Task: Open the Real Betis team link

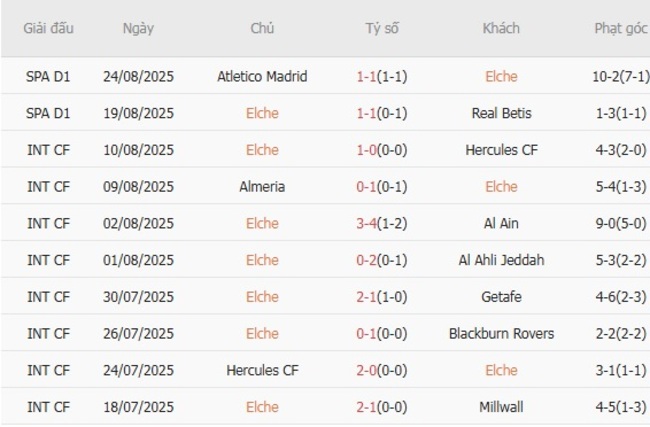Action: (x=501, y=113)
